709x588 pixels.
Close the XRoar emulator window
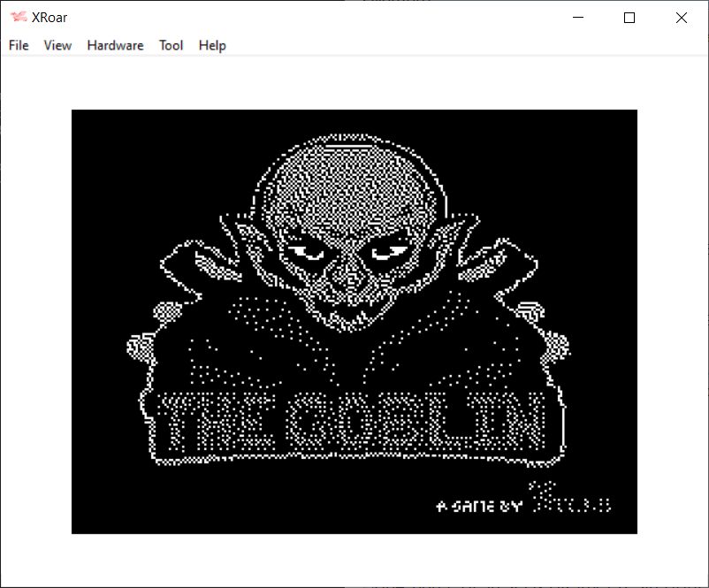coord(681,18)
